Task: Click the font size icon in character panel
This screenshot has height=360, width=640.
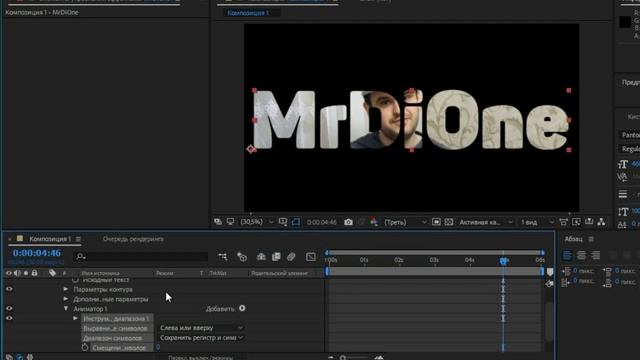Action: point(622,164)
